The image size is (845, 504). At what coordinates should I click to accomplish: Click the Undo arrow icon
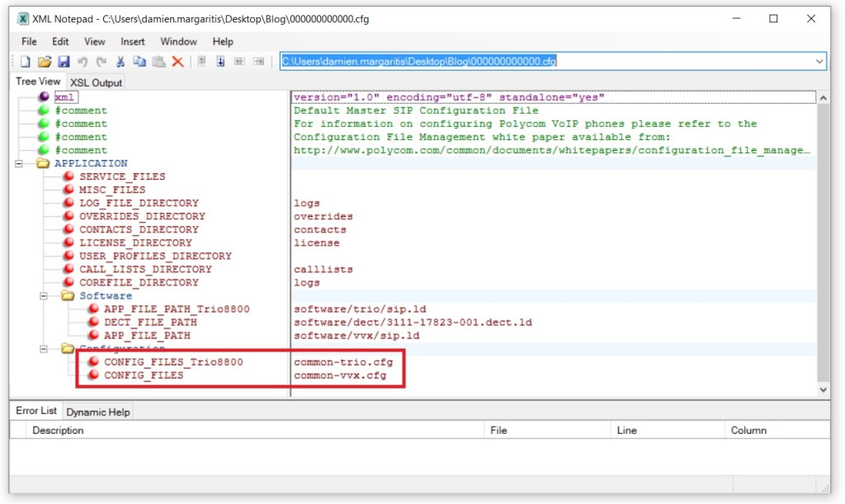click(83, 62)
